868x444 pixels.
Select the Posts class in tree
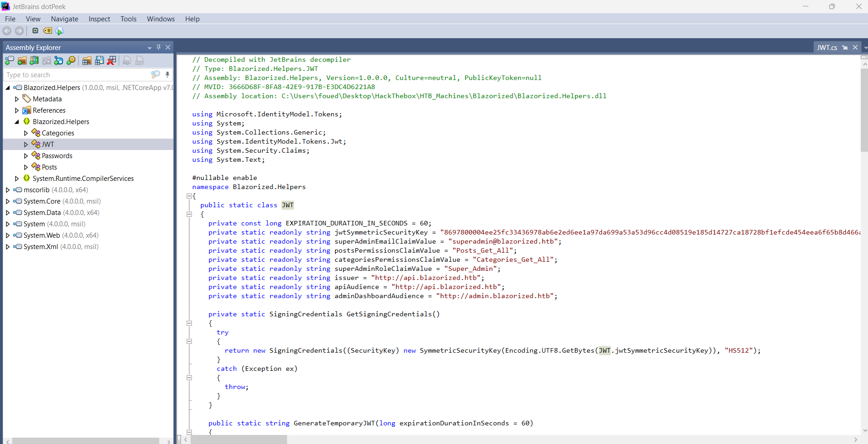tap(49, 167)
